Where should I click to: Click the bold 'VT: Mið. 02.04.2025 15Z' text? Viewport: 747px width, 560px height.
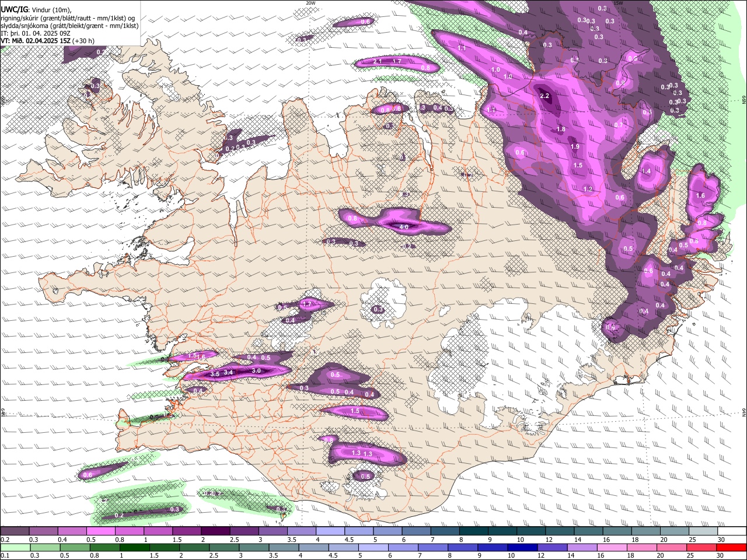(x=36, y=41)
